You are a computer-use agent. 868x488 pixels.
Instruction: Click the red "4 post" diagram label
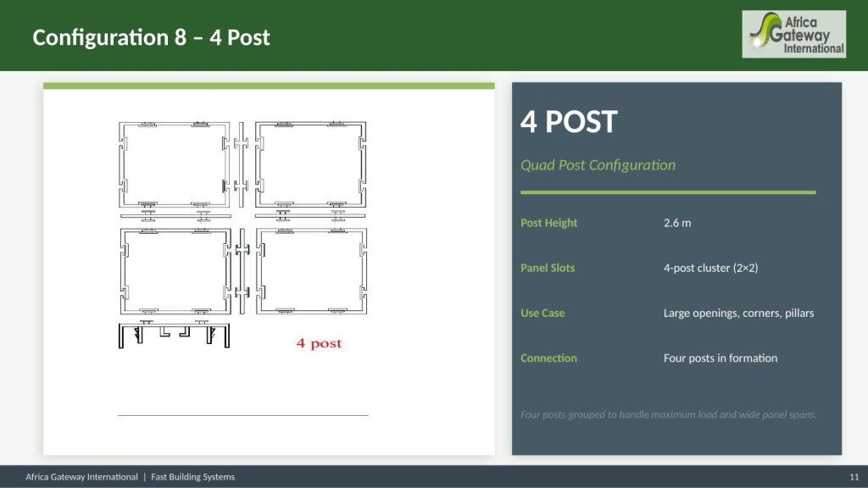tap(319, 343)
